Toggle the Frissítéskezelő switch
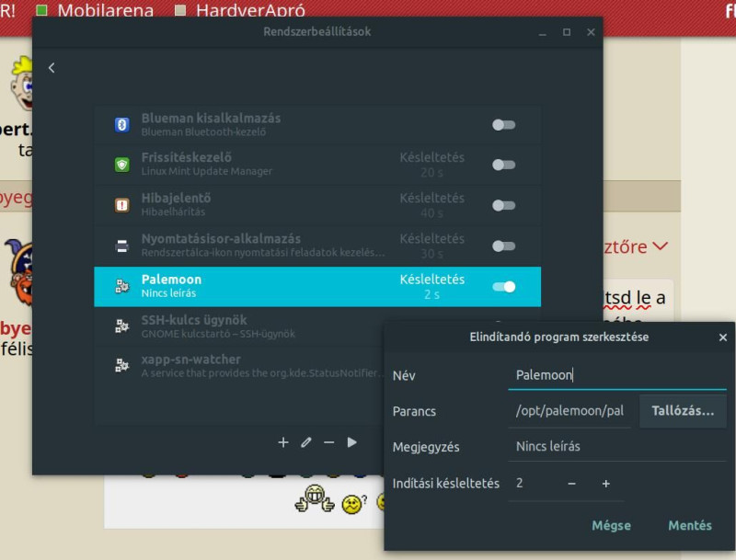This screenshot has height=560, width=736. point(503,165)
